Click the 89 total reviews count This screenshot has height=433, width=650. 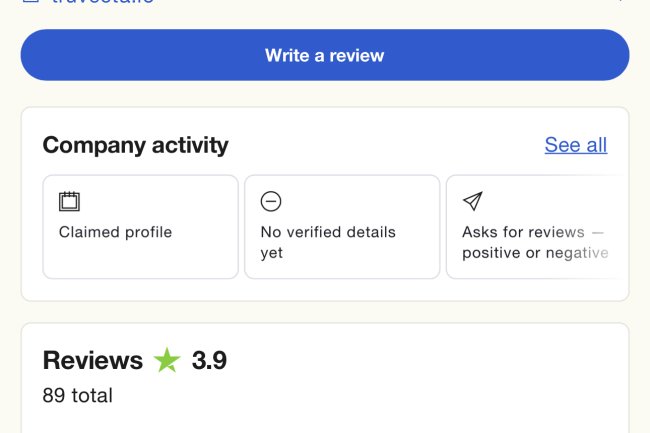click(x=77, y=395)
